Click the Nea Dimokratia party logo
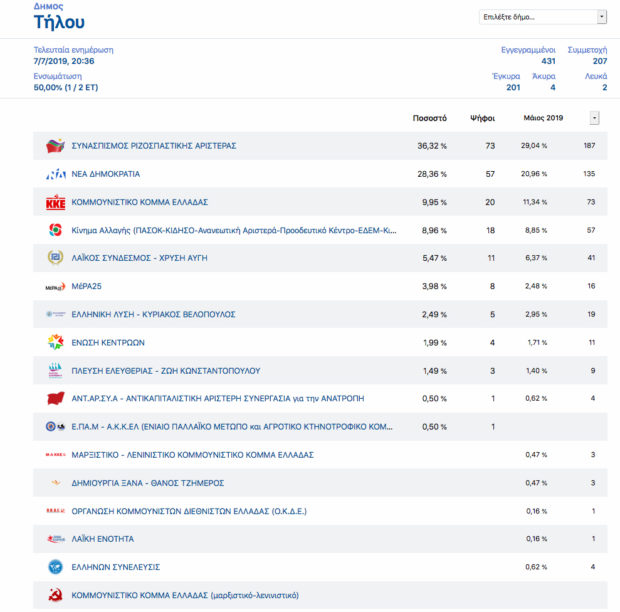This screenshot has height=612, width=620. click(55, 174)
